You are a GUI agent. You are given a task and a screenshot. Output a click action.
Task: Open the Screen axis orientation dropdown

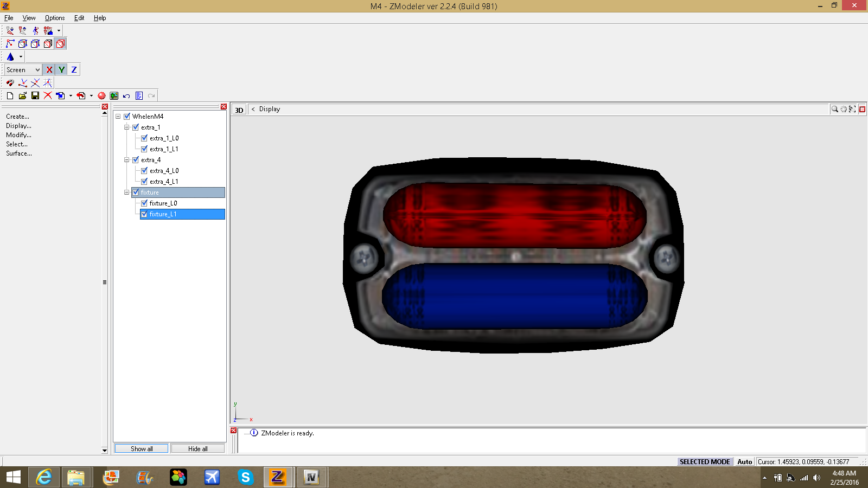(23, 70)
